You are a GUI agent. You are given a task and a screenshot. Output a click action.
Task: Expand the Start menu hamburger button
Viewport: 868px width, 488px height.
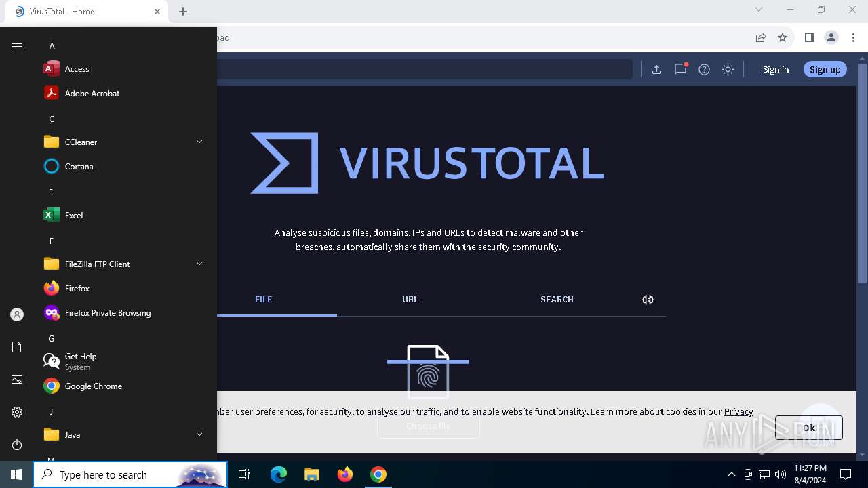click(x=17, y=46)
